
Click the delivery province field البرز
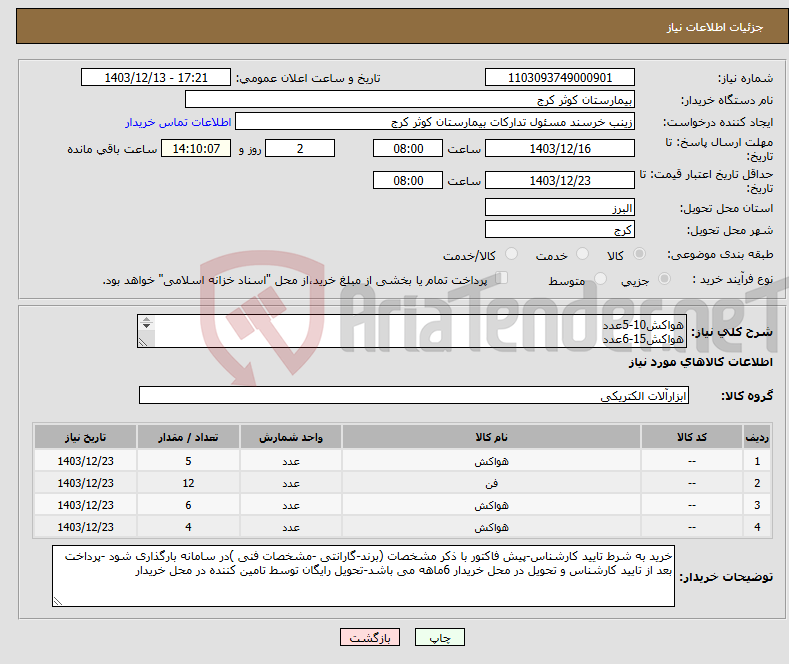560,207
